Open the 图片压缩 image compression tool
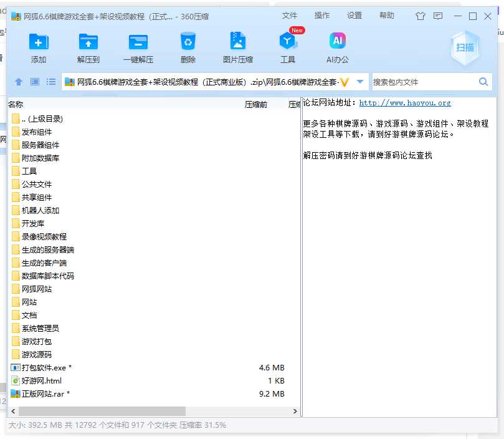The image size is (504, 439). 238,41
